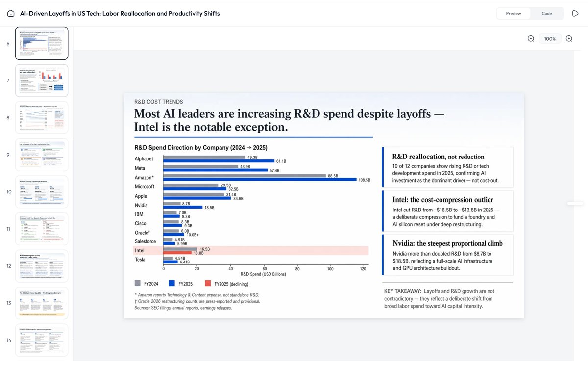The width and height of the screenshot is (588, 368).
Task: Click the 100% zoom level field
Action: point(550,39)
